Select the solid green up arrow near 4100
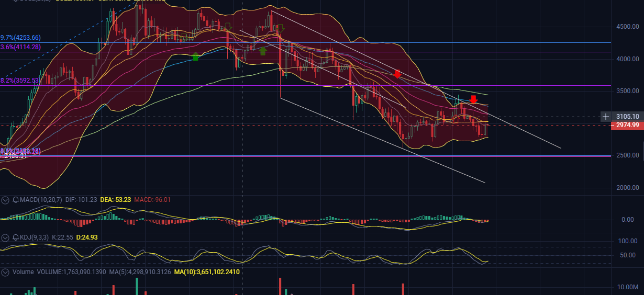644x295 pixels. point(263,51)
